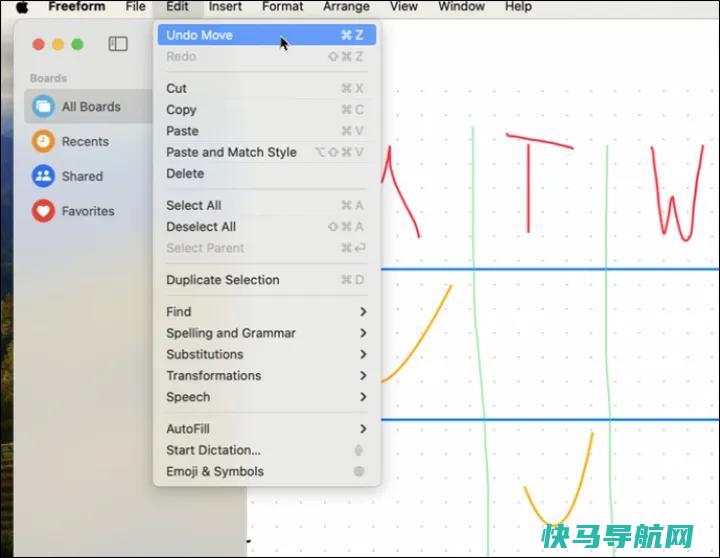Click microphone icon beside Start Dictation
Screen dimensions: 720x558
[x=359, y=450]
